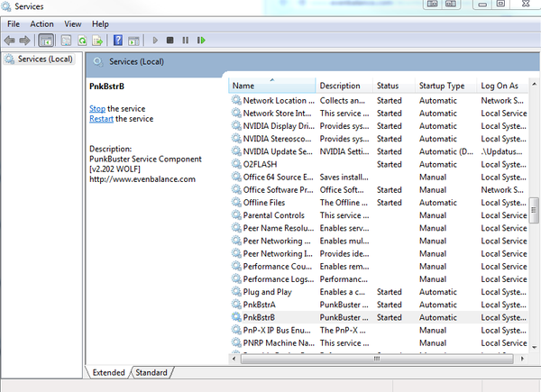Open the View menu

click(73, 23)
